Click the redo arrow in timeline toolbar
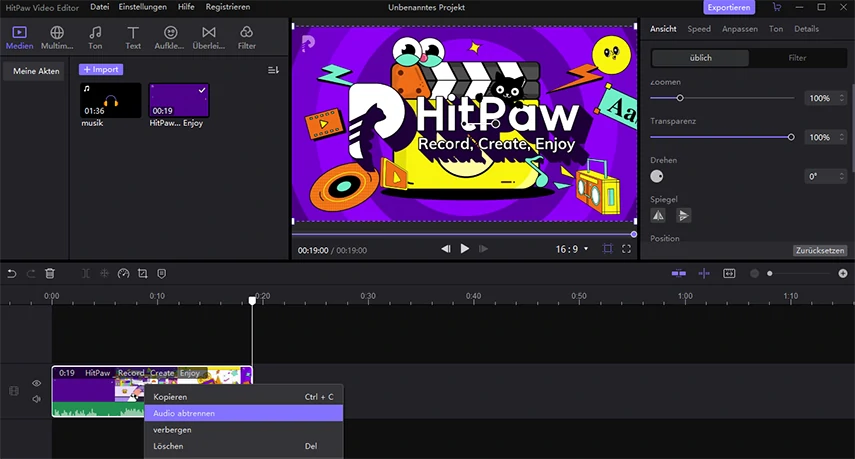Screen dimensions: 855x459 click(x=31, y=274)
